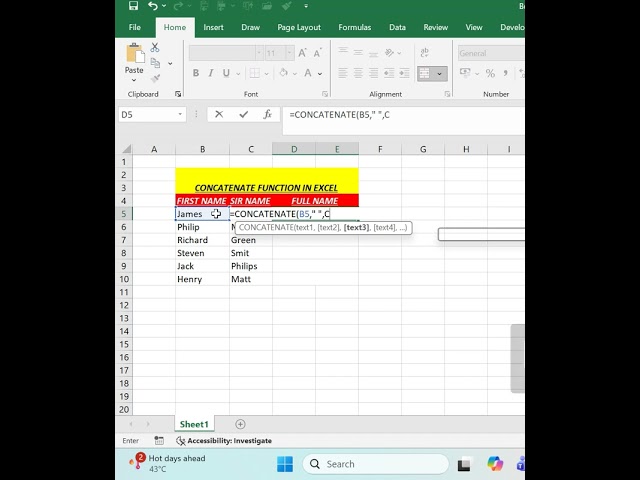Click the Windows Start button
Image resolution: width=640 pixels, height=480 pixels.
(285, 464)
